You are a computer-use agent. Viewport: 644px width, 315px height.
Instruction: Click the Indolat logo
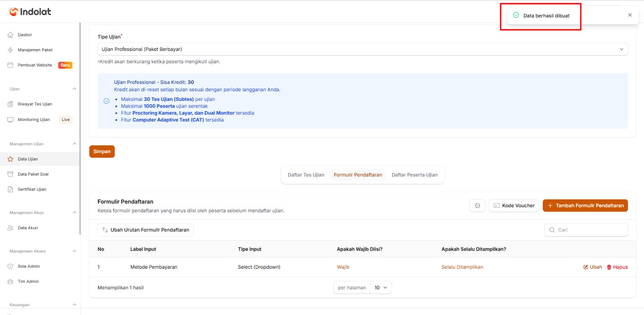(30, 12)
